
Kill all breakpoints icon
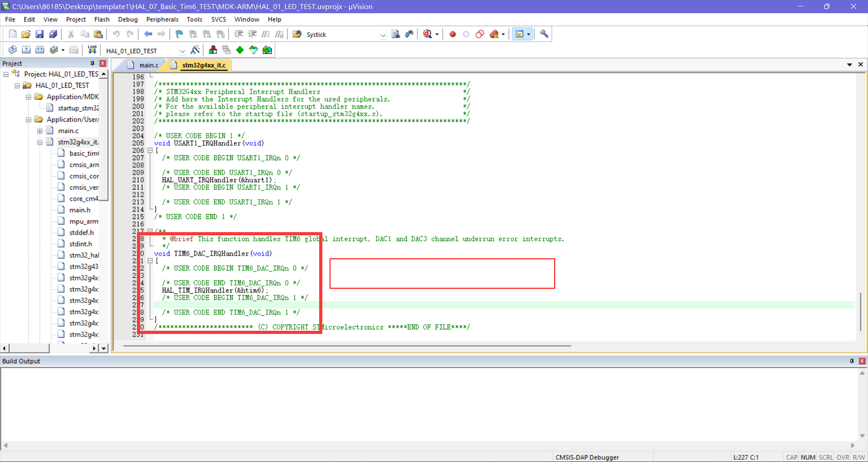click(x=494, y=34)
